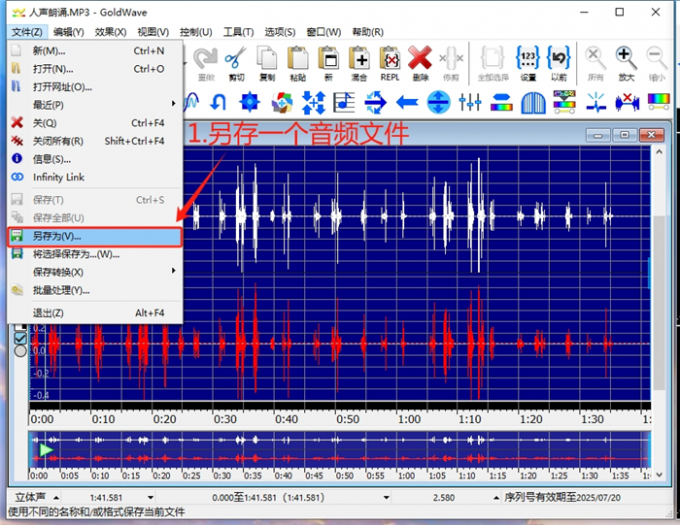Choose 退出(Z) exit menu entry
The image size is (680, 525).
point(95,313)
